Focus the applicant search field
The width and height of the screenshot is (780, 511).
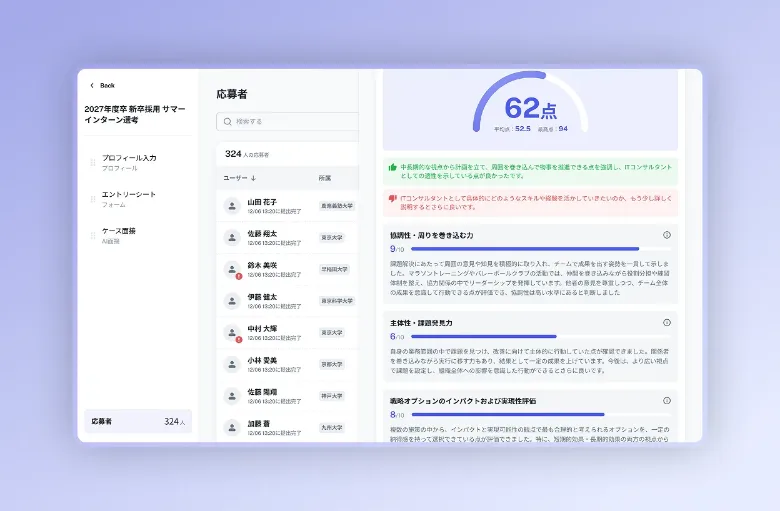coord(288,122)
